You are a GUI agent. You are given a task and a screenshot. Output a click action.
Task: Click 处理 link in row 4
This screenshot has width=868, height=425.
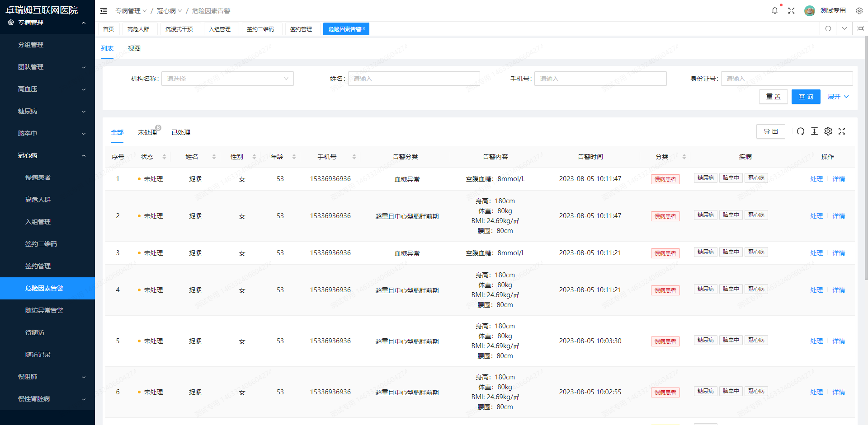[x=816, y=290]
